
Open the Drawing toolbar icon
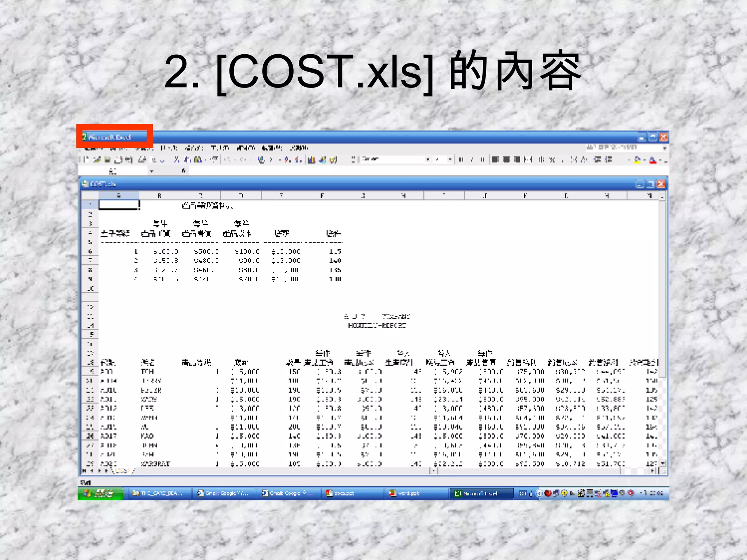tap(322, 159)
